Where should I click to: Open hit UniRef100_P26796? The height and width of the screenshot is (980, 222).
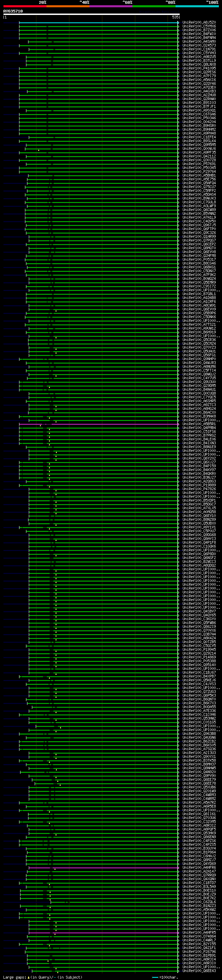[x=199, y=952]
